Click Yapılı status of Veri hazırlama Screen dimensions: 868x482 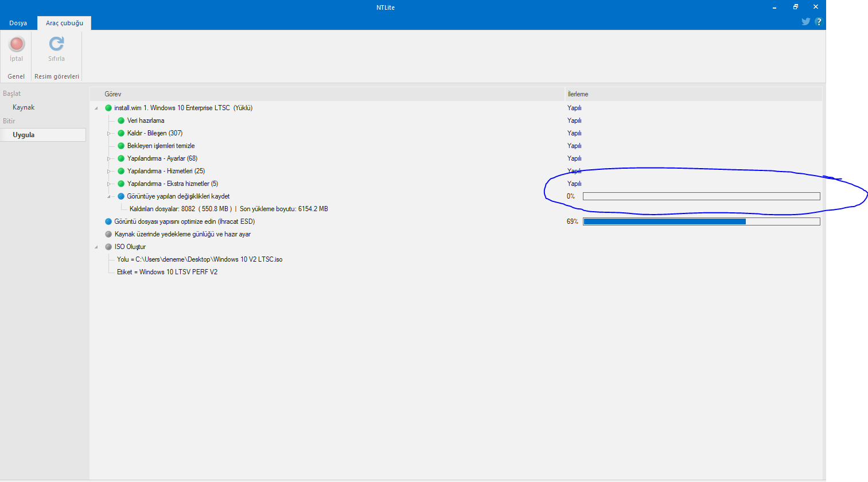[574, 120]
